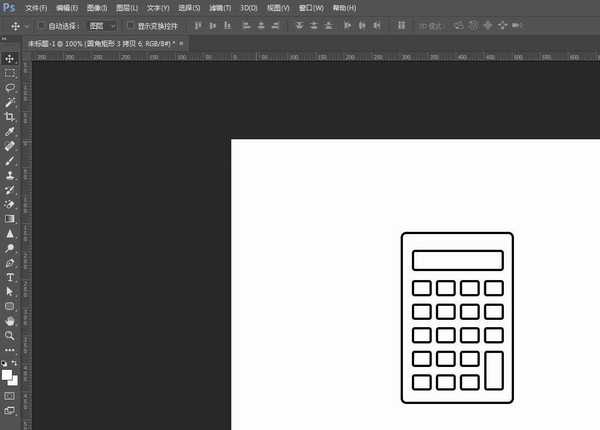
Task: Toggle the 显示变换控件 checkbox
Action: [x=128, y=25]
